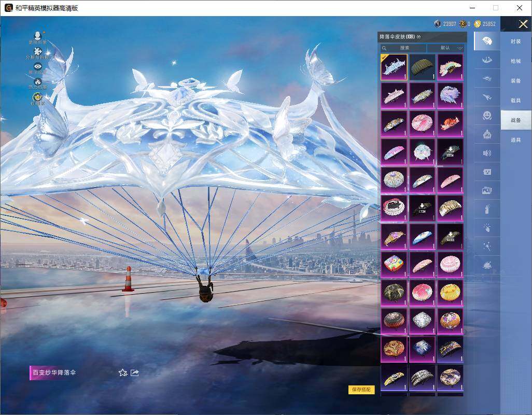Open the helicopter skin category icon

point(487,79)
